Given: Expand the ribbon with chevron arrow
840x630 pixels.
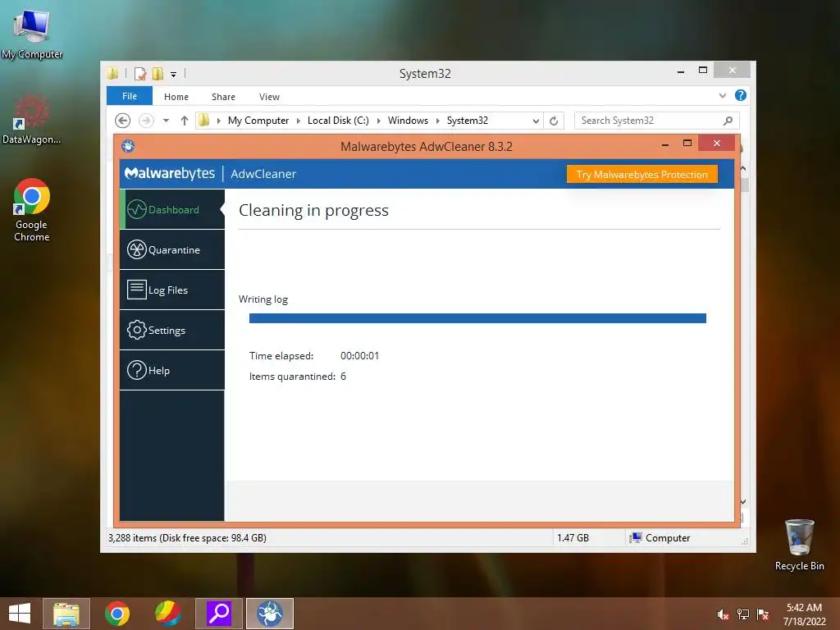Looking at the screenshot, I should click(722, 95).
